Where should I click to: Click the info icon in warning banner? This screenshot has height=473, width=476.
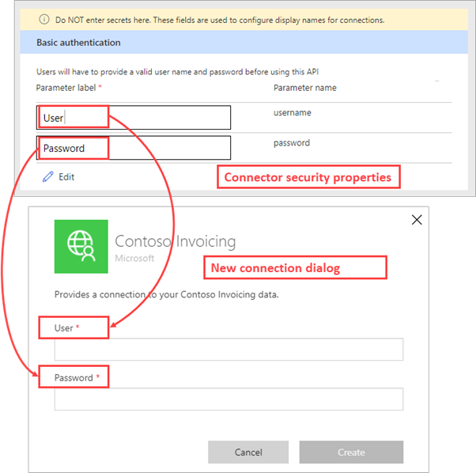click(x=44, y=20)
